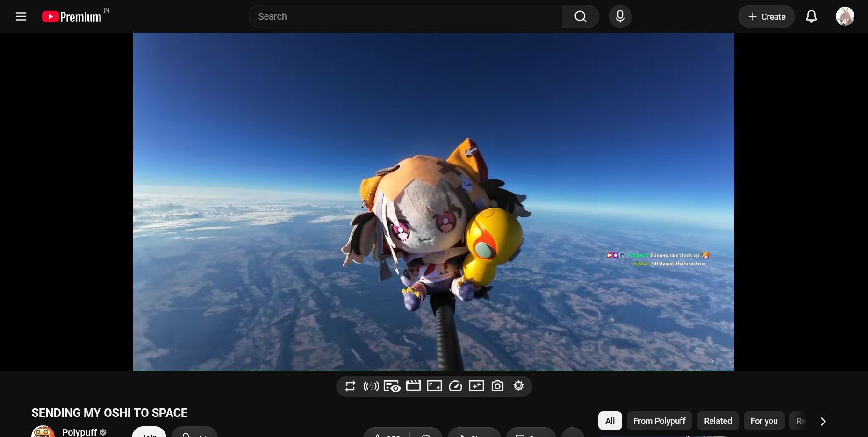Click the fit-to-window viewport icon
Image resolution: width=868 pixels, height=437 pixels.
pyautogui.click(x=434, y=386)
